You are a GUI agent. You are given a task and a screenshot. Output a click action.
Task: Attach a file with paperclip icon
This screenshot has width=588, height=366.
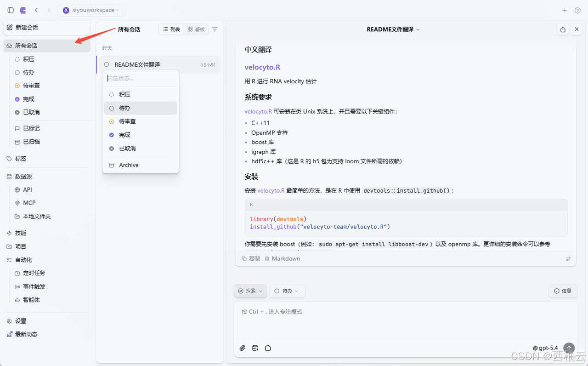pos(243,348)
